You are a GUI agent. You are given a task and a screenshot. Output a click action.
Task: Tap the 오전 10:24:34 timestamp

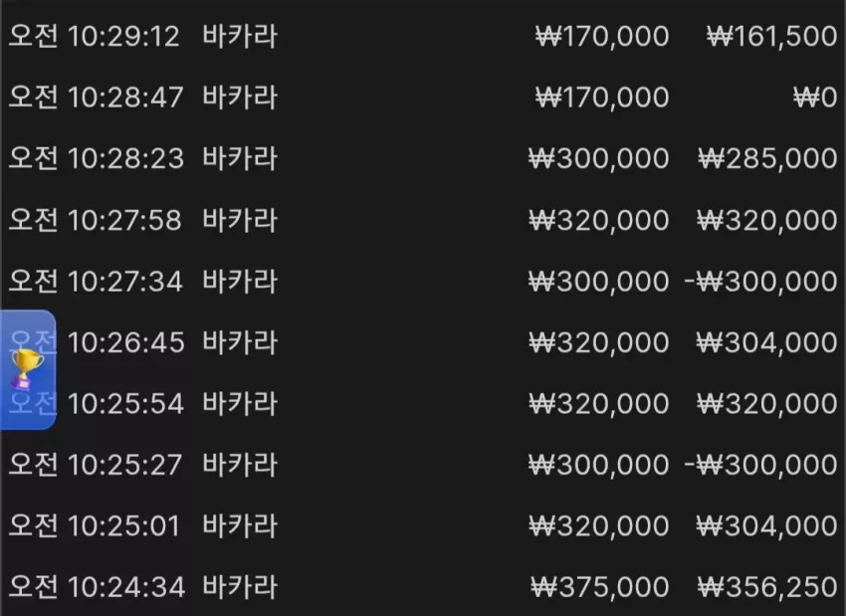pos(98,587)
